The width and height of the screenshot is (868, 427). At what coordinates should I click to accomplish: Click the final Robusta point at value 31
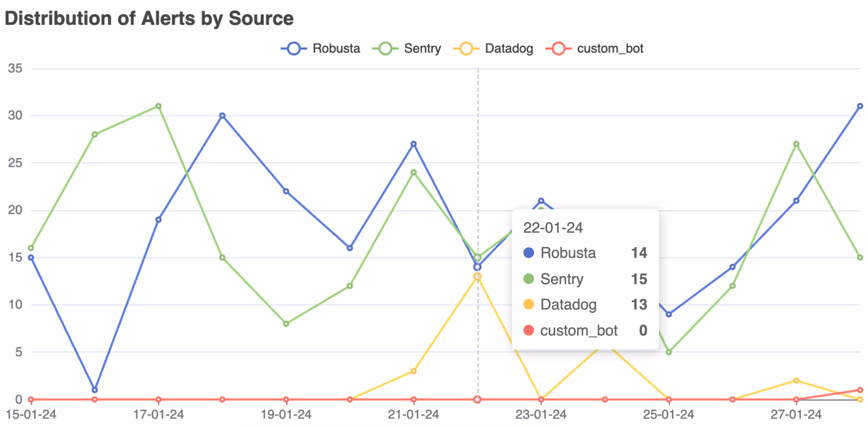tap(860, 106)
